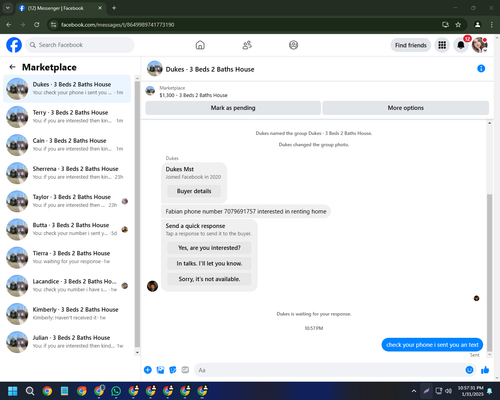This screenshot has height=400, width=500.
Task: Open more actions plus icon
Action: (x=148, y=370)
